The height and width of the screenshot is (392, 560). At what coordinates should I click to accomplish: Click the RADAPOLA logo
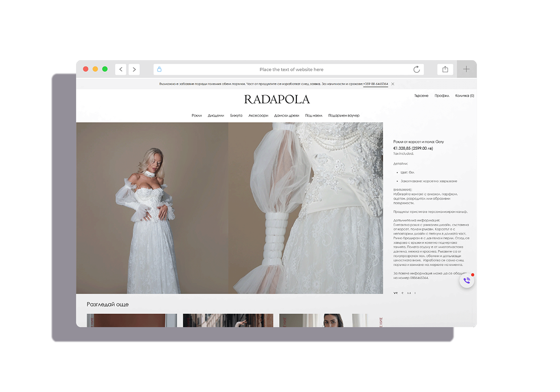click(x=277, y=99)
